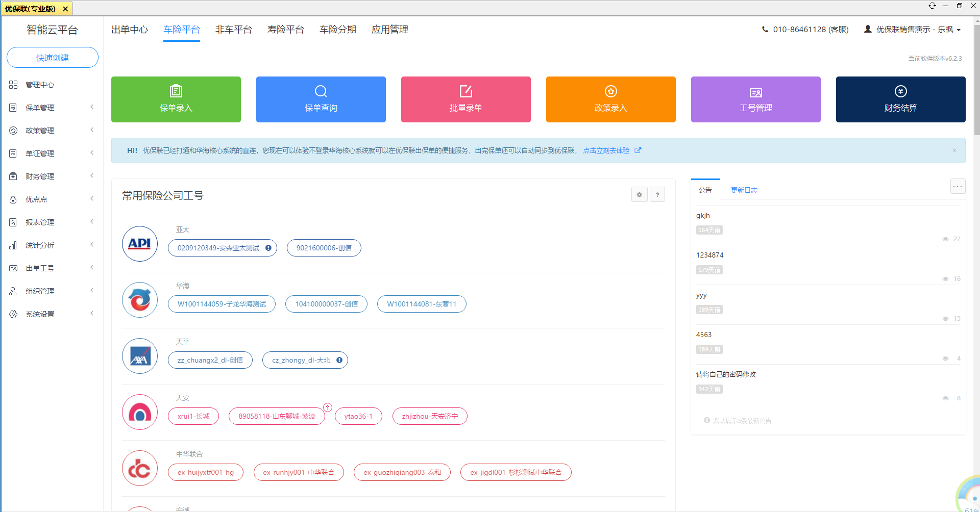Open the announcement 请将自己的密码修改
980x512 pixels.
coord(726,374)
